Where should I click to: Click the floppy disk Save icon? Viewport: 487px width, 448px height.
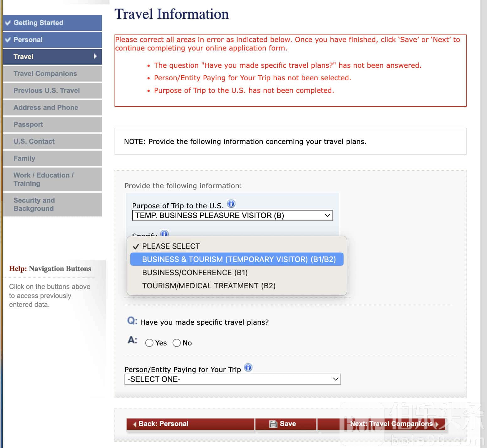(x=273, y=424)
